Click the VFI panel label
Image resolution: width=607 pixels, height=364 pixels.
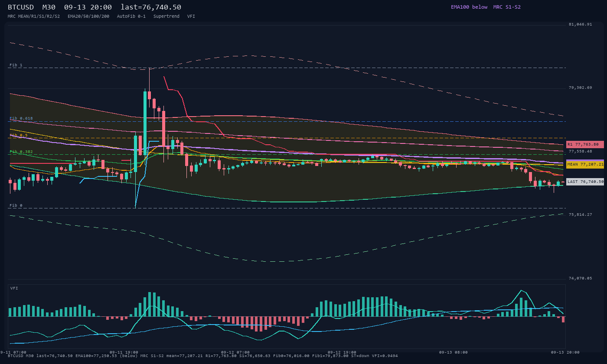[x=14, y=288]
